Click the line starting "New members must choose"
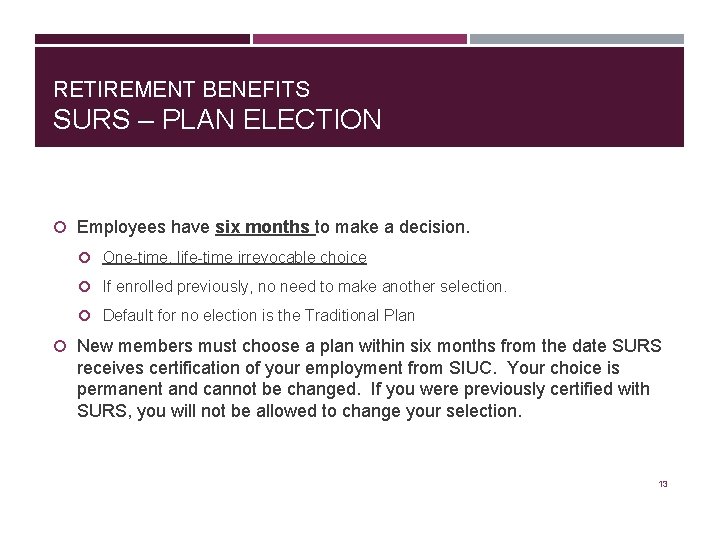The image size is (720, 540). [x=369, y=346]
